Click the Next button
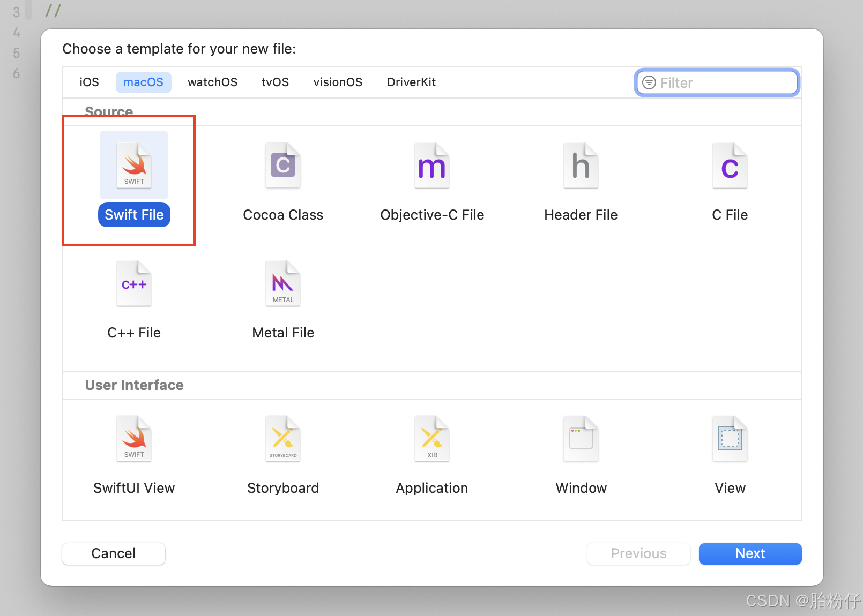The height and width of the screenshot is (616, 863). [x=750, y=553]
